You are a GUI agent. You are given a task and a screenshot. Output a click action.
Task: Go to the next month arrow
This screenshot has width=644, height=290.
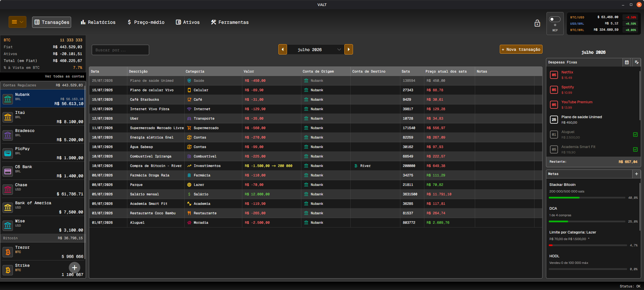point(349,49)
